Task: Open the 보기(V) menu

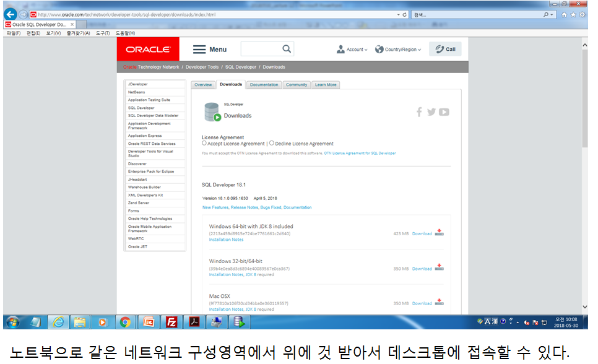Action: (x=53, y=33)
